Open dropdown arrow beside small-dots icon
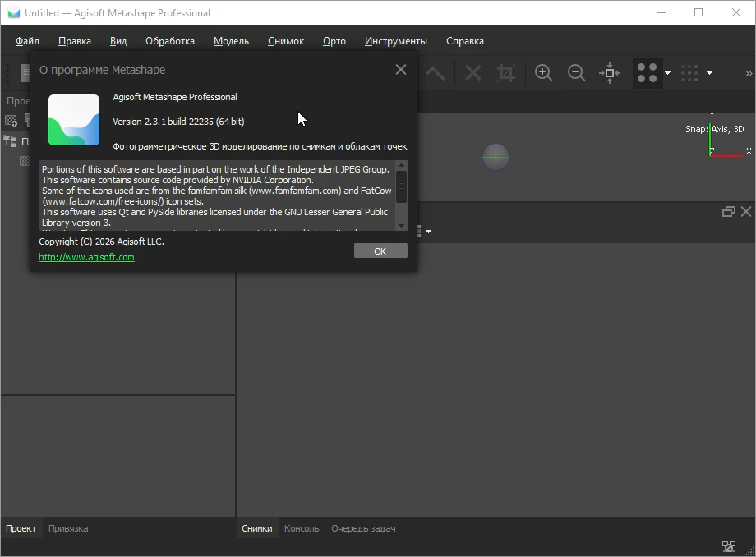The image size is (756, 557). click(x=709, y=73)
